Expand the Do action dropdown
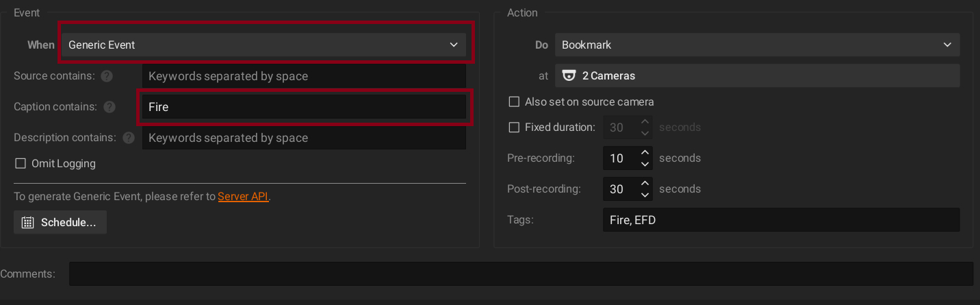The width and height of the screenshot is (980, 305). [x=757, y=45]
